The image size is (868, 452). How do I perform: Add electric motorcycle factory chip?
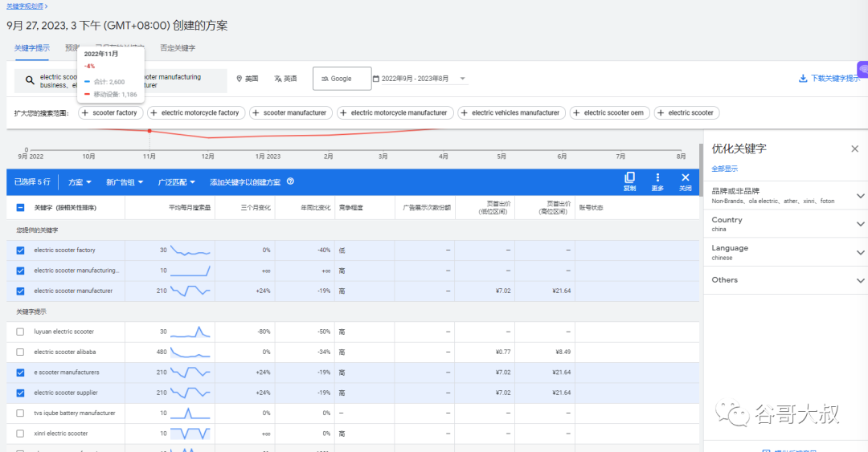(196, 113)
